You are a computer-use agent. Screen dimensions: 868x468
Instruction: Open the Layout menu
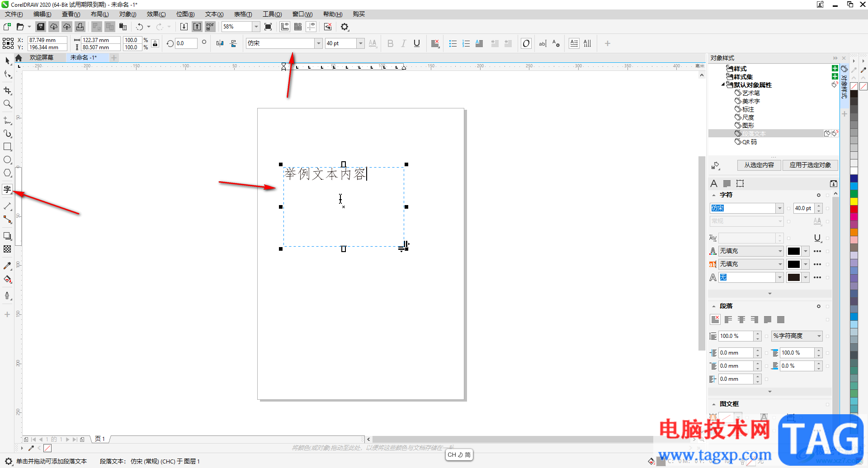pos(100,14)
